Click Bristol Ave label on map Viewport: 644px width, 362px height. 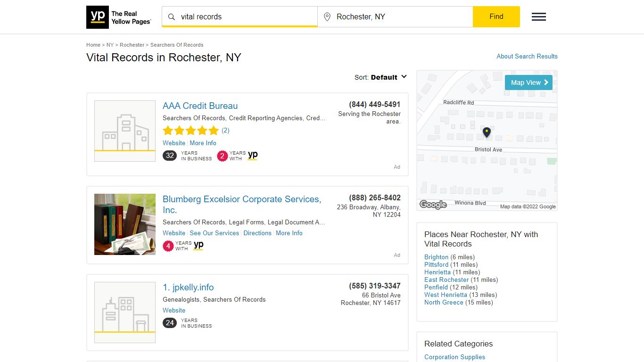[x=488, y=149]
